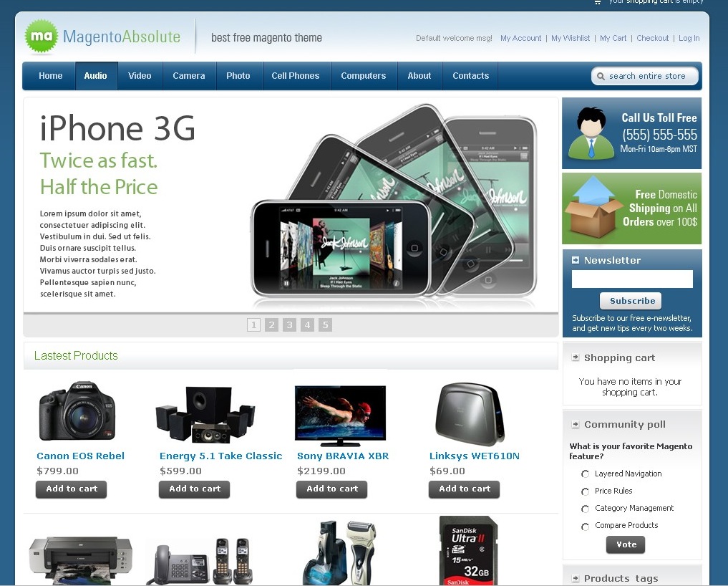Submit the poll with the Vote button
The height and width of the screenshot is (586, 728).
click(x=626, y=544)
